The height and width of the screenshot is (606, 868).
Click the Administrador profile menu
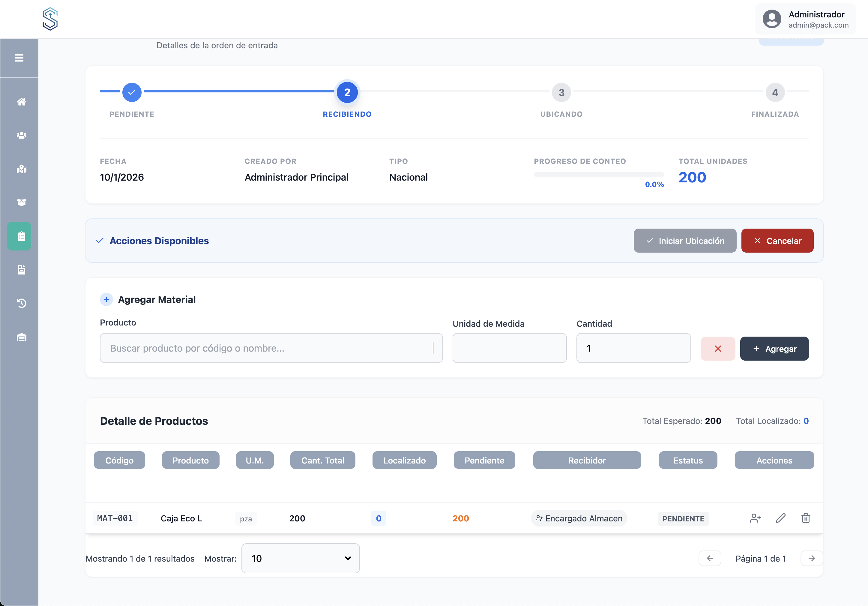(805, 19)
